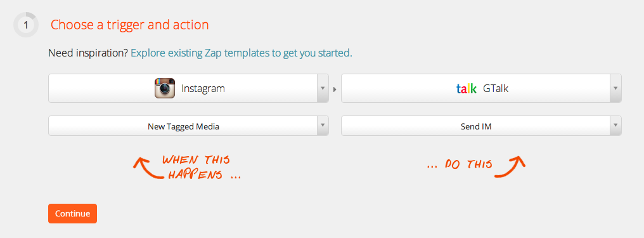This screenshot has height=238, width=644.
Task: Click the New Tagged Media trigger text
Action: (184, 126)
